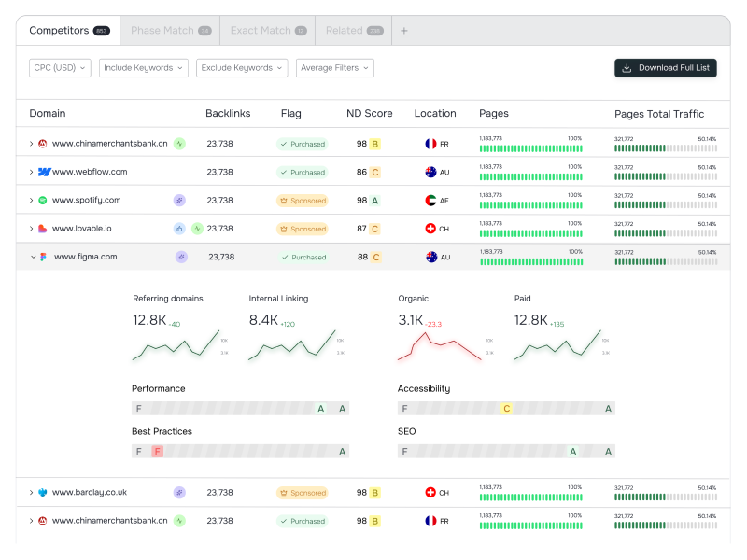Screen dimensions: 747x560
Task: Open the Include Keywords dropdown
Action: point(144,67)
